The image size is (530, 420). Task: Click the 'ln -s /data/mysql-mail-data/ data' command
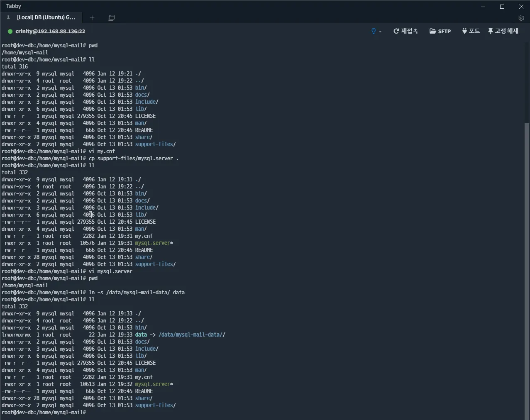(x=137, y=292)
